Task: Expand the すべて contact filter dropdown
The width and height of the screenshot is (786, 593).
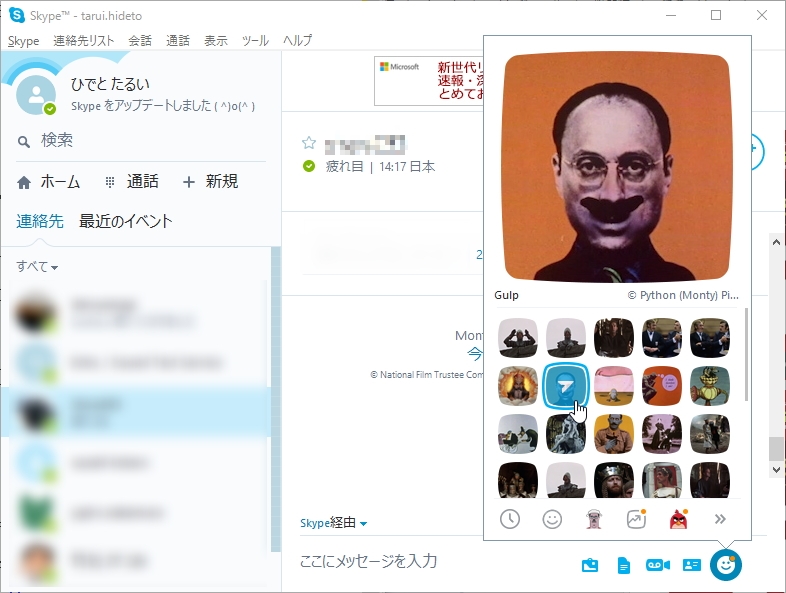Action: pyautogui.click(x=37, y=266)
